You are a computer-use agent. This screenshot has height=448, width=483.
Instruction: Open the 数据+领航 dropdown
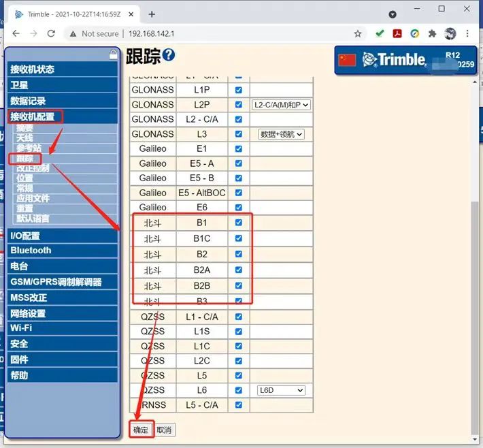coord(281,134)
